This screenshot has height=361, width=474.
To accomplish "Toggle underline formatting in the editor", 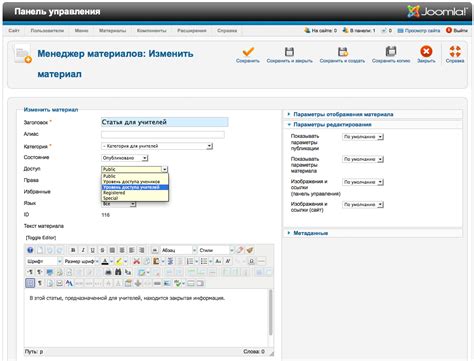I will tap(92, 250).
